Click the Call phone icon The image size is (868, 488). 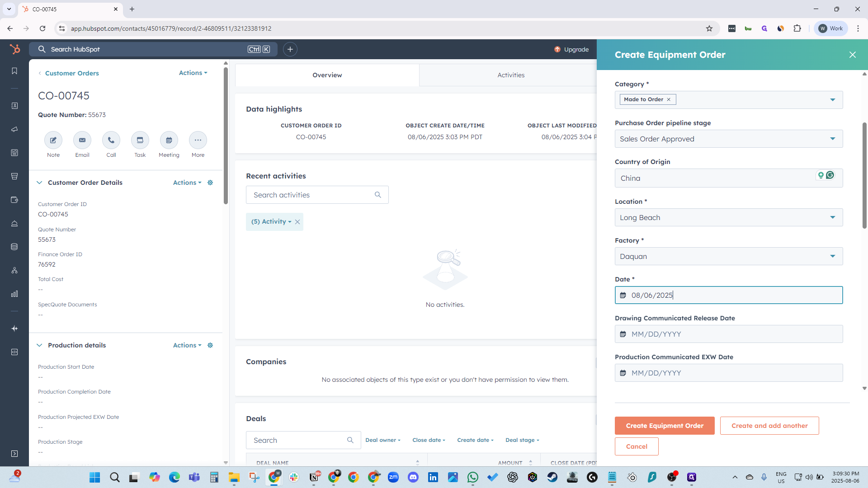111,140
